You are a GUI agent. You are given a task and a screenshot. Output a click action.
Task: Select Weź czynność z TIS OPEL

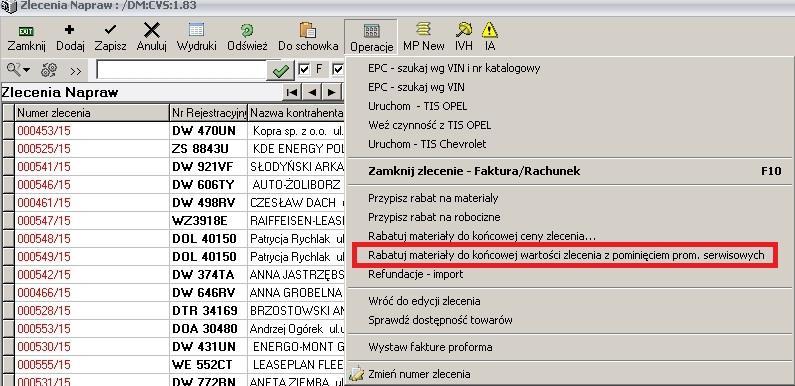pyautogui.click(x=429, y=125)
